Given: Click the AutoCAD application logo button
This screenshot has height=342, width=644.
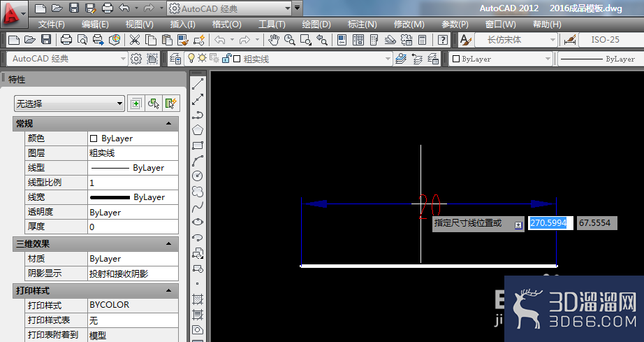Looking at the screenshot, I should click(13, 14).
